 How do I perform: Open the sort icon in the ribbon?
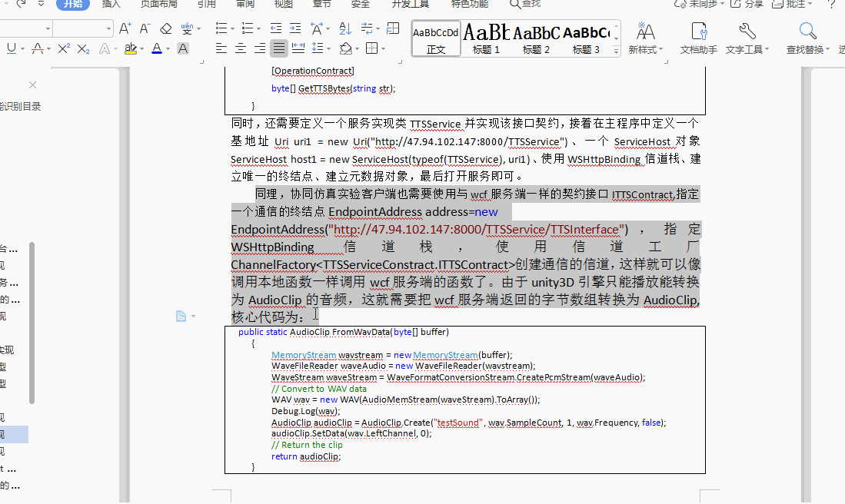coord(345,28)
